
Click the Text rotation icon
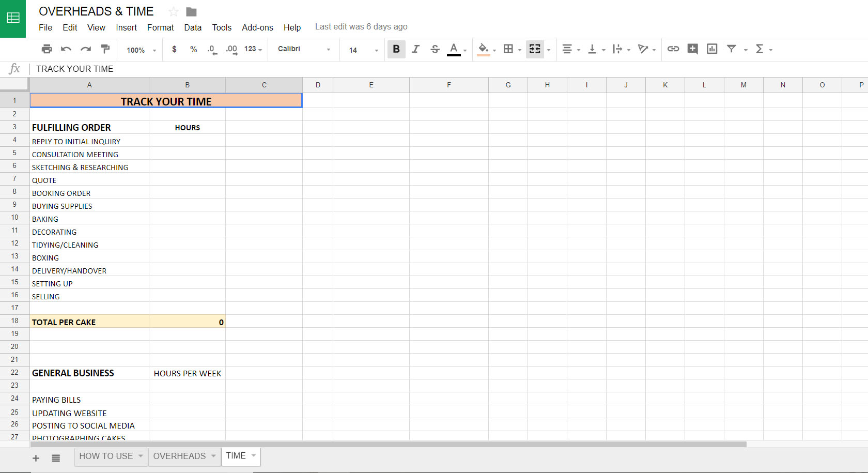click(x=643, y=49)
